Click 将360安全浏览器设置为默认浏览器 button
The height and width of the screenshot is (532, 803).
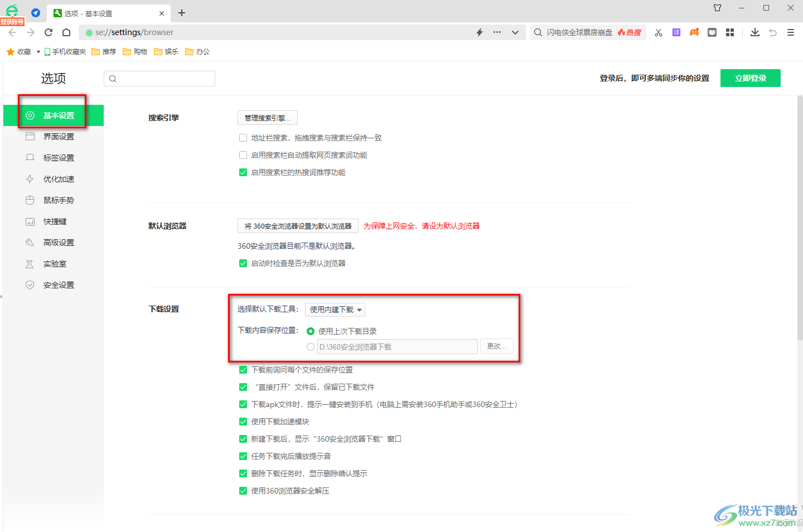[x=298, y=226]
